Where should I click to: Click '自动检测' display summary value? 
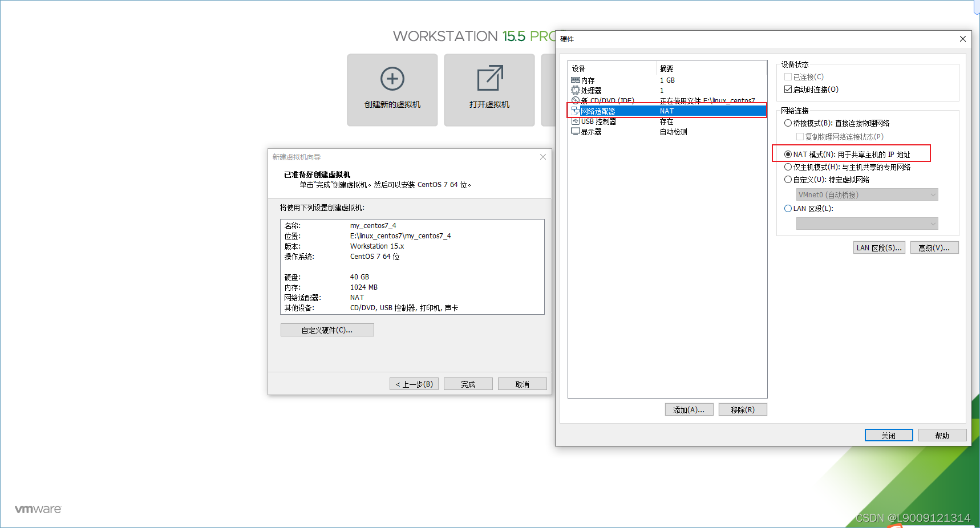pyautogui.click(x=674, y=132)
